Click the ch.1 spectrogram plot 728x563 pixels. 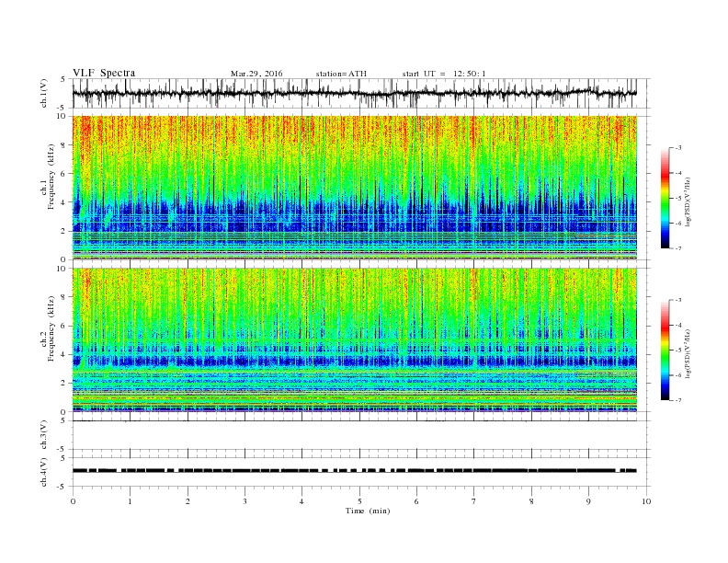[x=355, y=188]
